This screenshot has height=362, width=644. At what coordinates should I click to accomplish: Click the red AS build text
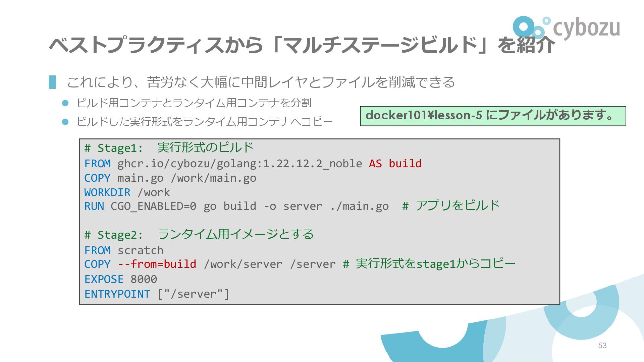pos(395,164)
